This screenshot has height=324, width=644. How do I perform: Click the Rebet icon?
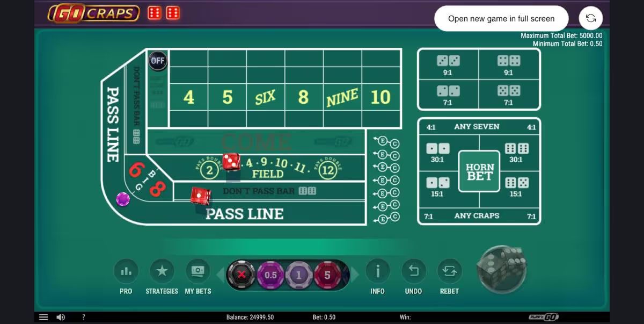click(x=449, y=271)
